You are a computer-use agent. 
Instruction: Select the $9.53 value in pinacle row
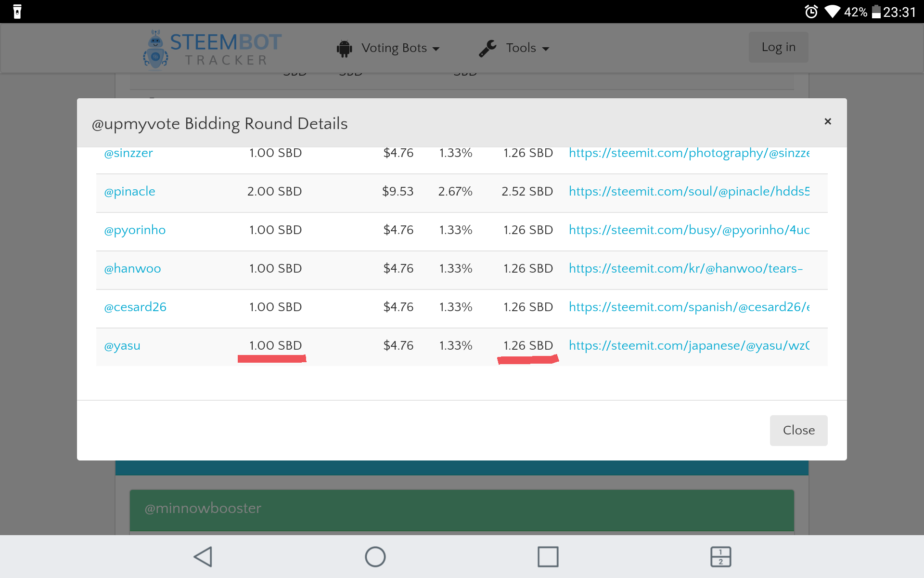coord(398,192)
